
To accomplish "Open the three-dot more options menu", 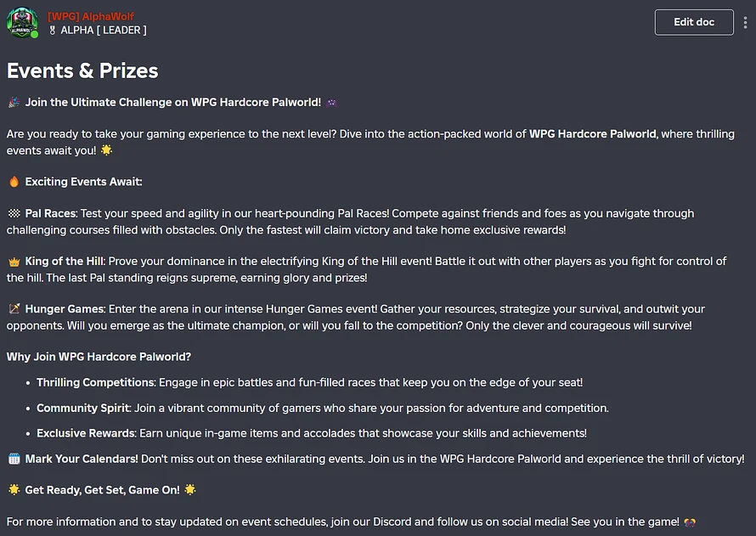I will (x=746, y=22).
